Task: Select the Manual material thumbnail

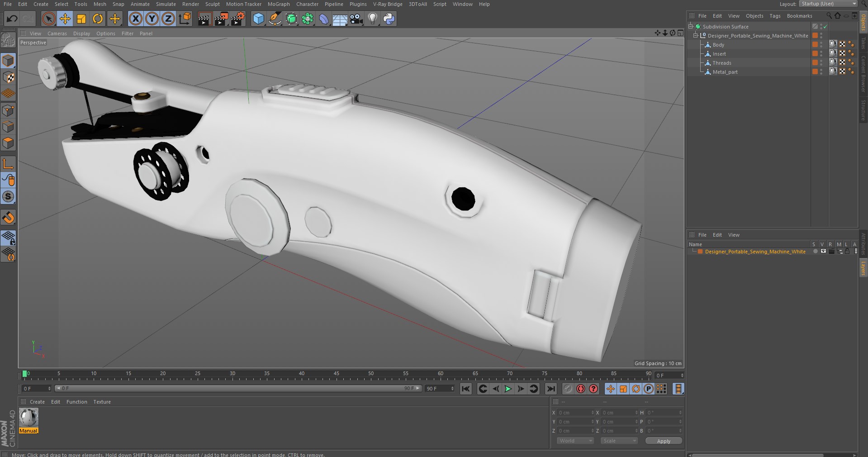Action: point(28,418)
